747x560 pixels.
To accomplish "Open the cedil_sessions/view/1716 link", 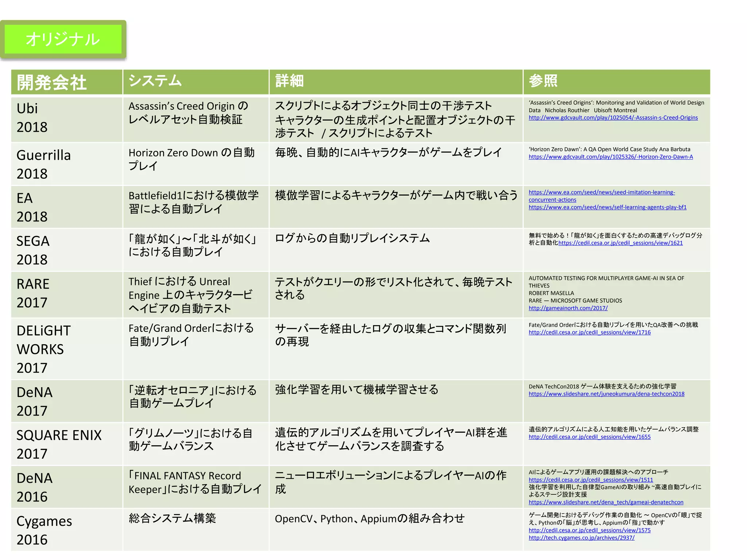I will click(x=590, y=332).
